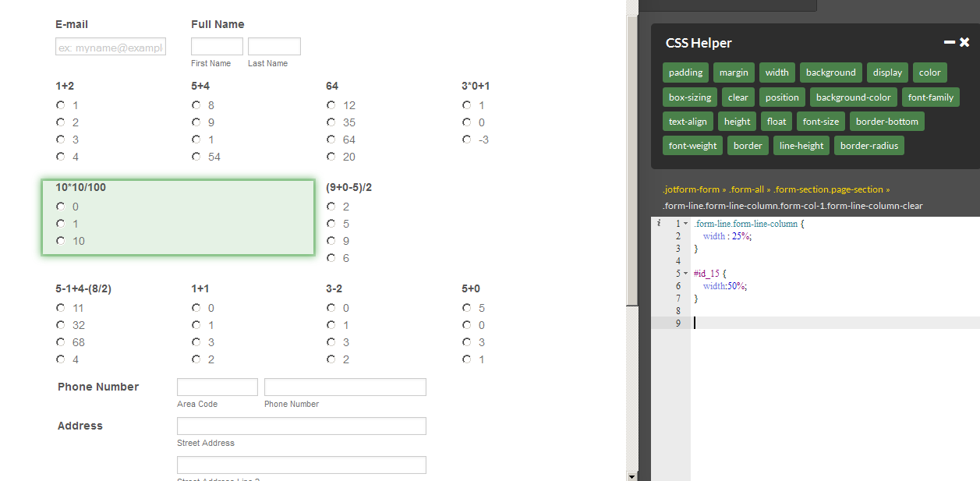980x481 pixels.
Task: Choose 2 under question 1+1
Action: (196, 359)
